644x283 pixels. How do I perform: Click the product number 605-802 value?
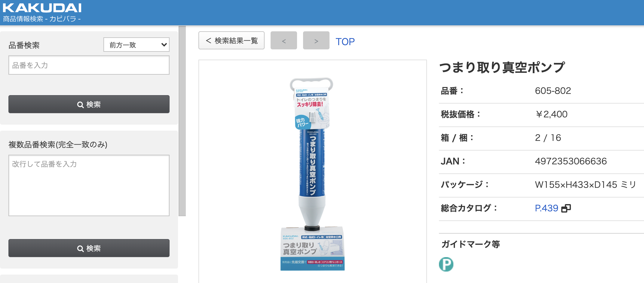[553, 91]
